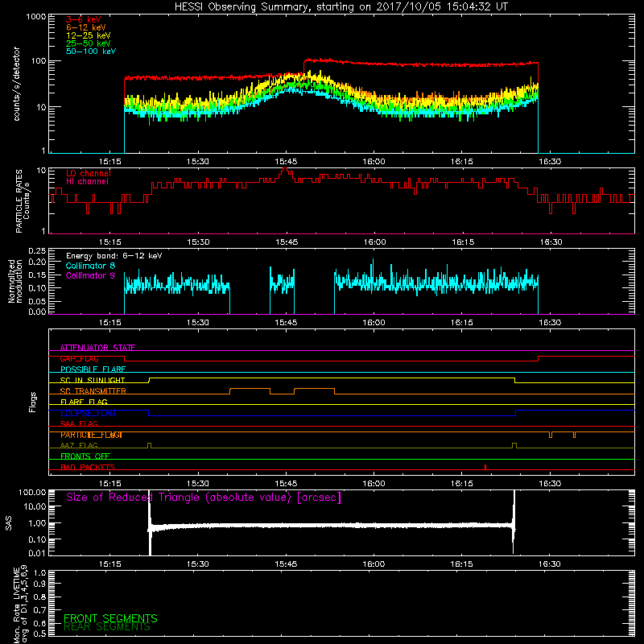This screenshot has width=644, height=644.
Task: Click the red bad packets spike marker
Action: click(x=485, y=467)
